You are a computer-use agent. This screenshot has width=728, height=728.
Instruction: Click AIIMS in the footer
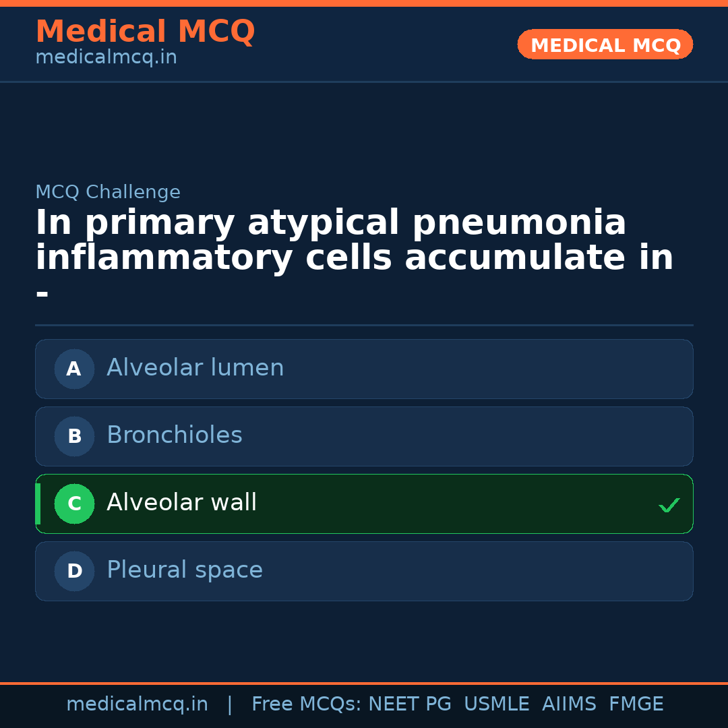point(569,704)
